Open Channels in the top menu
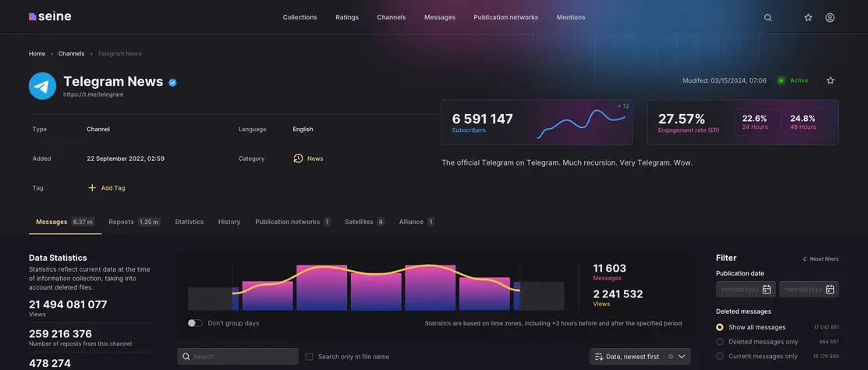Viewport: 868px width, 370px height. (x=391, y=17)
